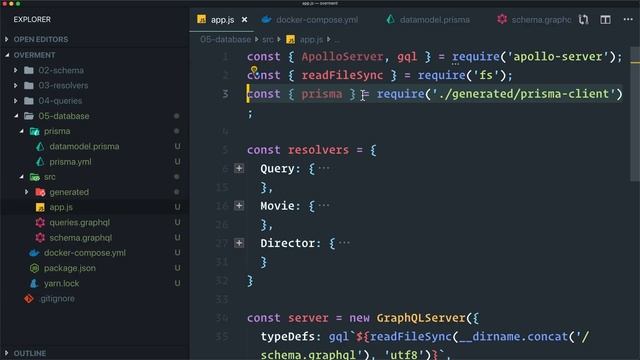The height and width of the screenshot is (360, 640).
Task: Click the word resolvers on line 5
Action: pyautogui.click(x=318, y=150)
